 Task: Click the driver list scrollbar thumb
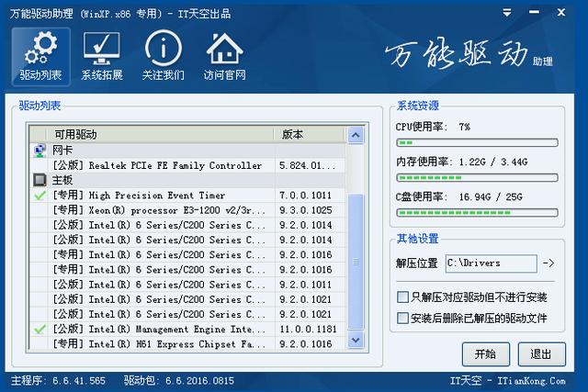pos(356,262)
